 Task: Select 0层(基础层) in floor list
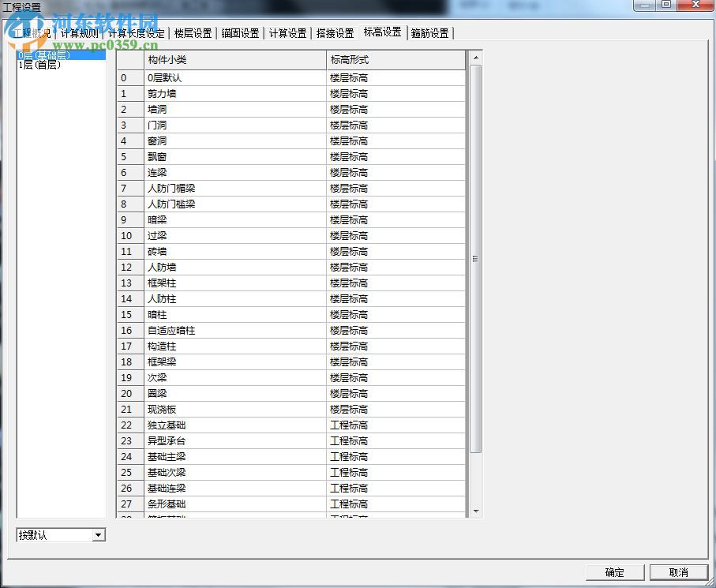click(x=62, y=55)
